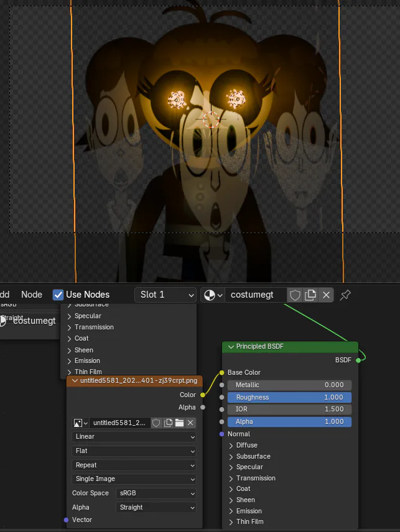
Task: Click the Normal input socket
Action: tap(221, 434)
